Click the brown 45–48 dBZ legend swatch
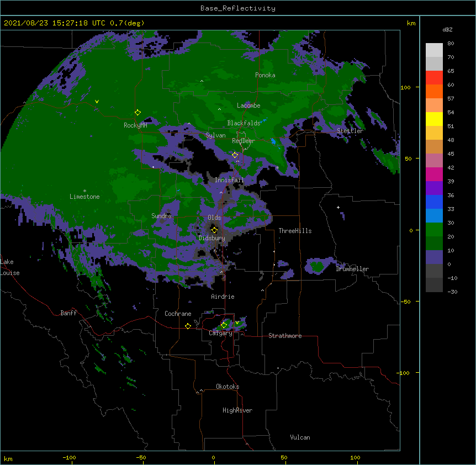The height and width of the screenshot is (465, 476). click(x=434, y=146)
